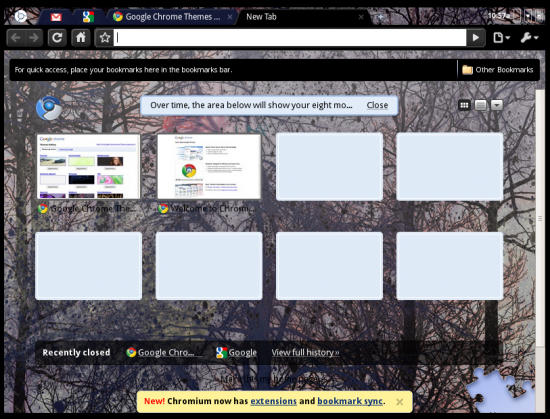
Task: Open the home page
Action: click(x=81, y=38)
